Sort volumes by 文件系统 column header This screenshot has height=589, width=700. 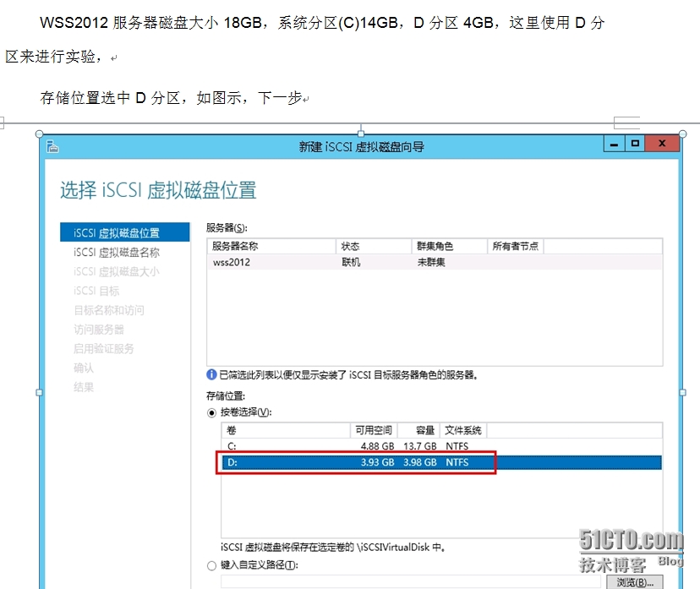click(x=463, y=430)
